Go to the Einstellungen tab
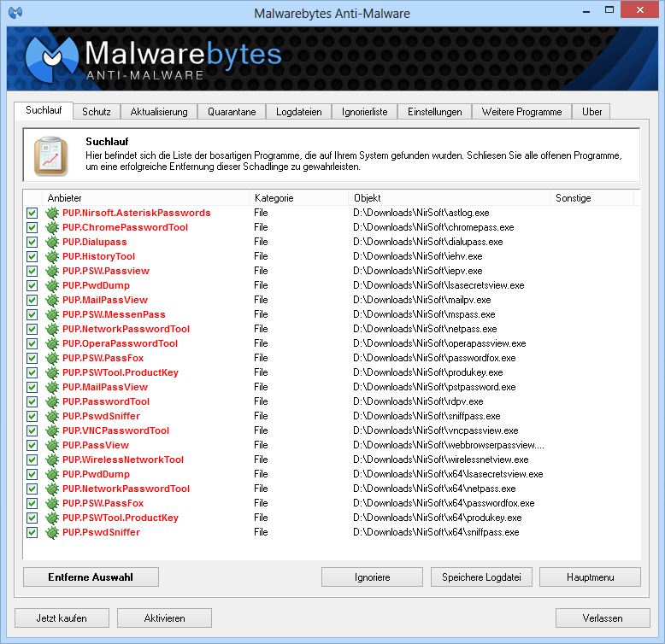665x644 pixels. pyautogui.click(x=435, y=112)
